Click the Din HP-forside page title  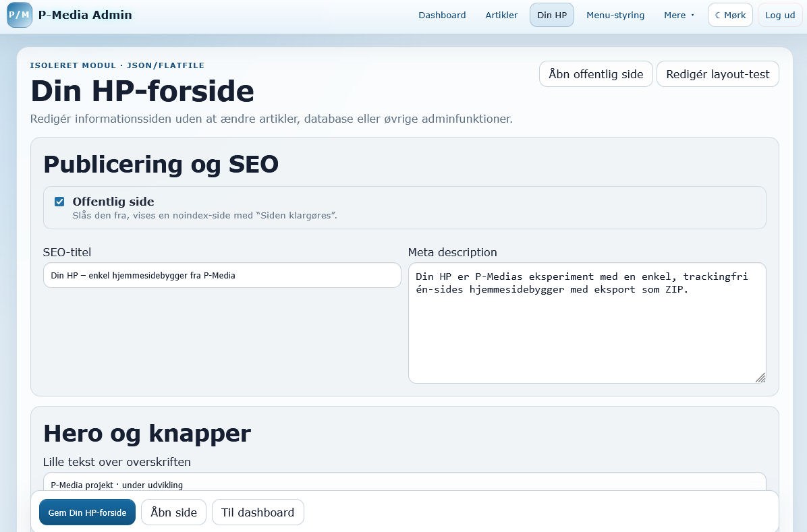142,90
